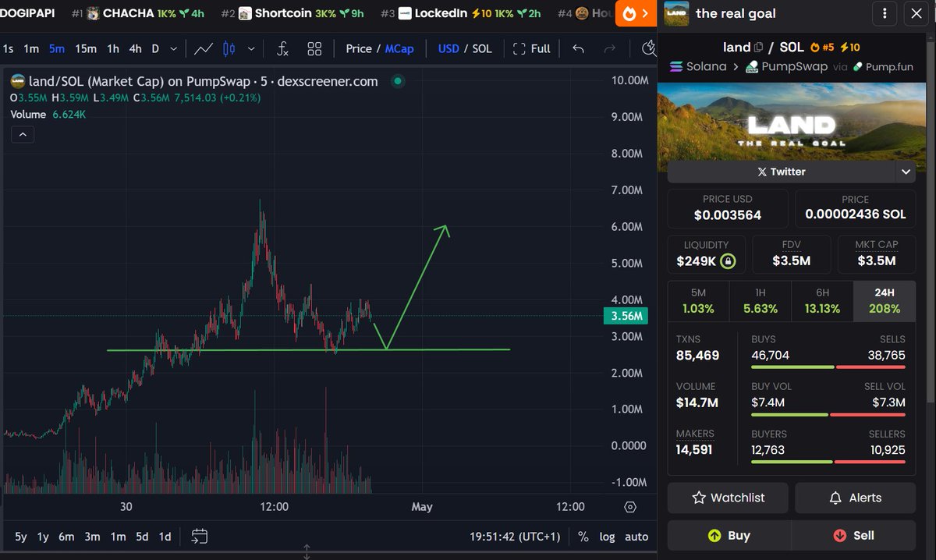Viewport: 936px width, 560px height.
Task: Select the 1h time interval
Action: click(x=113, y=48)
